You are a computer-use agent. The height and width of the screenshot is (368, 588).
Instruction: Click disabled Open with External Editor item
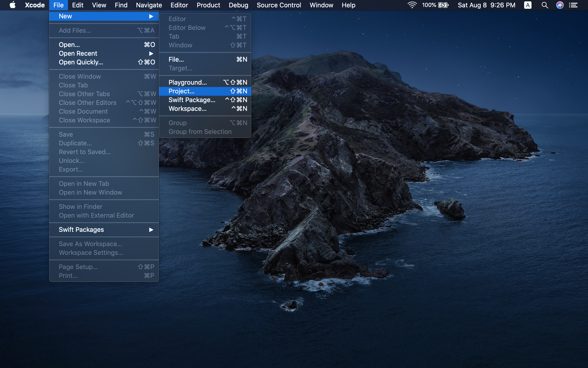104,216
